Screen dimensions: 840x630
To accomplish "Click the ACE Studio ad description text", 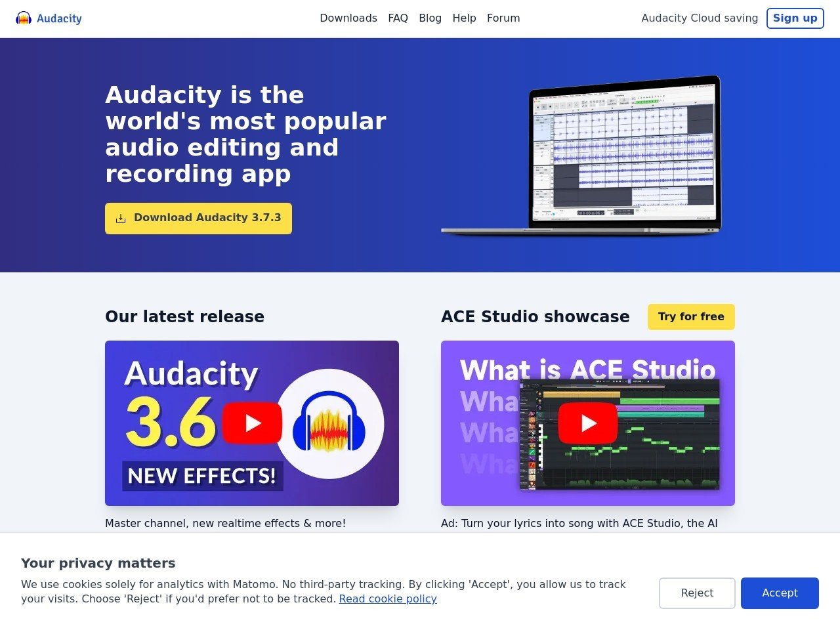I will (x=579, y=524).
